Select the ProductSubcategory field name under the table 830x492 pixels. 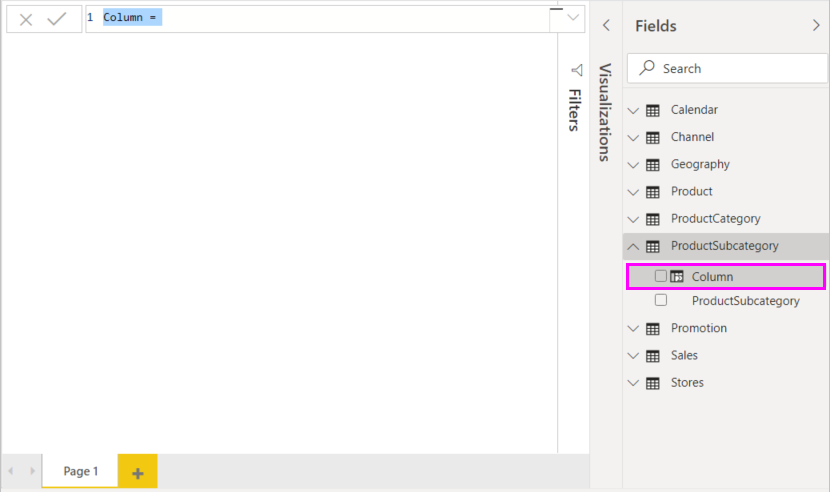coord(746,301)
